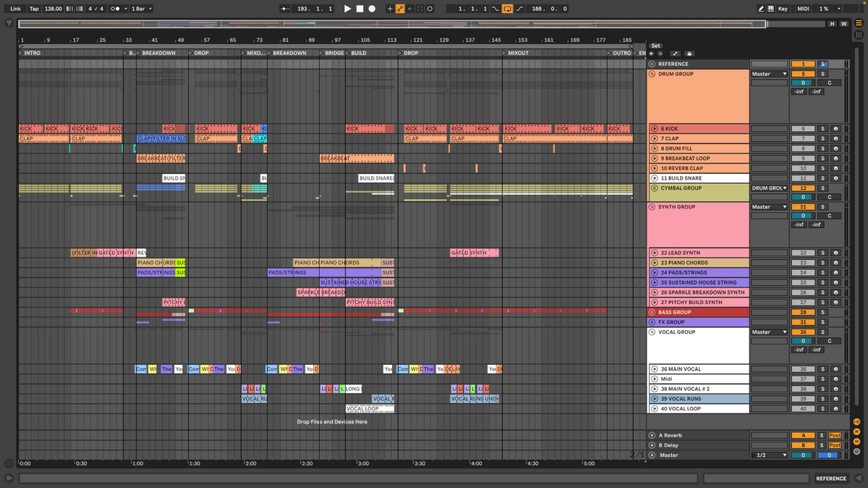Enable the Loop switch in the transport bar
This screenshot has height=488, width=868.
[507, 9]
